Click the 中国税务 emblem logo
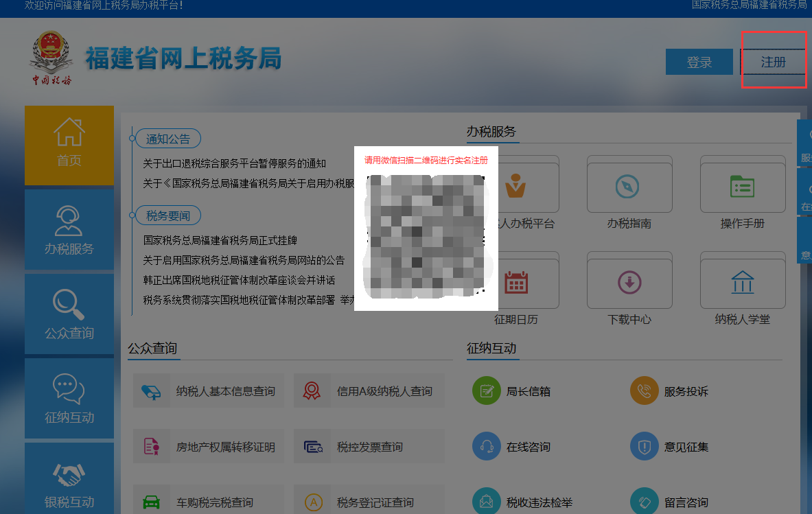812x514 pixels. (51, 58)
